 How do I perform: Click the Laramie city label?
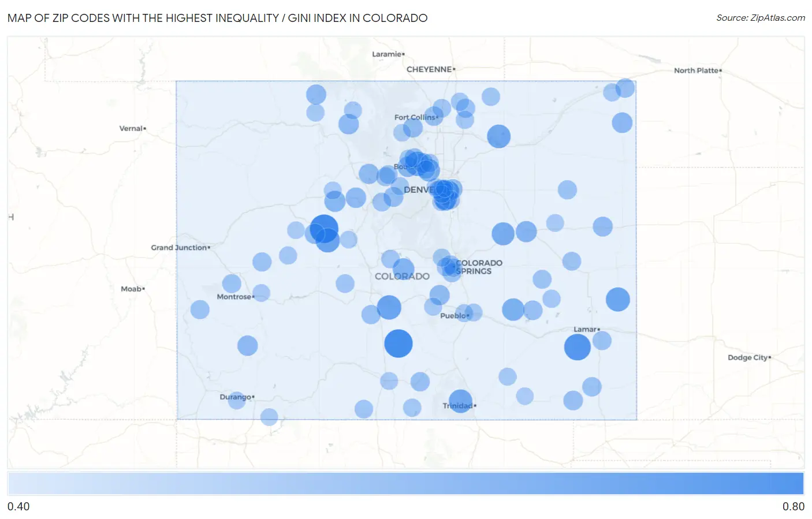point(388,54)
